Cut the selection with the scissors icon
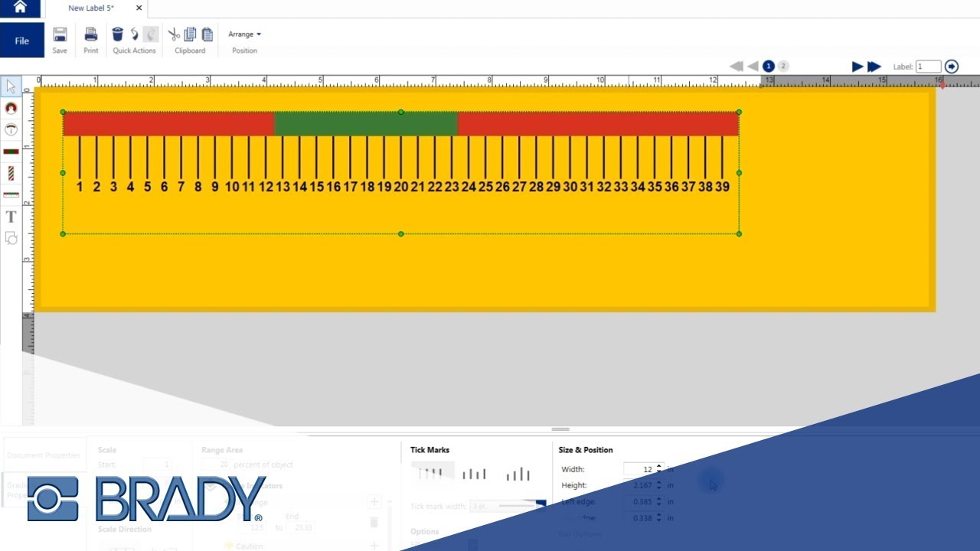This screenshot has width=980, height=551. pos(174,34)
